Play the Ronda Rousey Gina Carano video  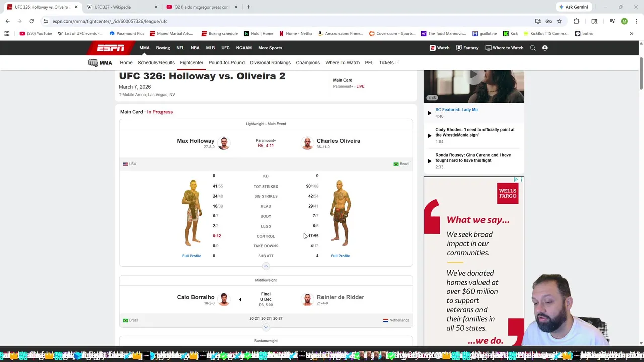tap(429, 161)
